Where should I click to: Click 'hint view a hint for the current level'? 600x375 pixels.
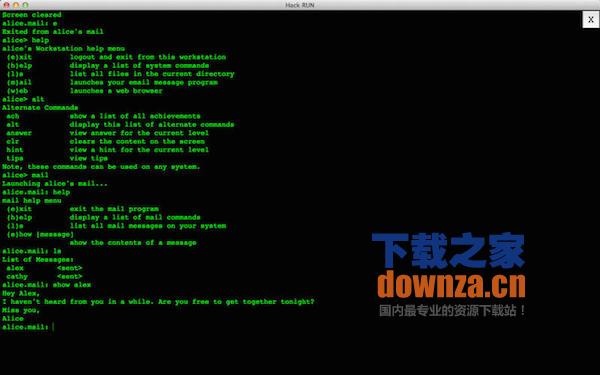click(x=108, y=150)
